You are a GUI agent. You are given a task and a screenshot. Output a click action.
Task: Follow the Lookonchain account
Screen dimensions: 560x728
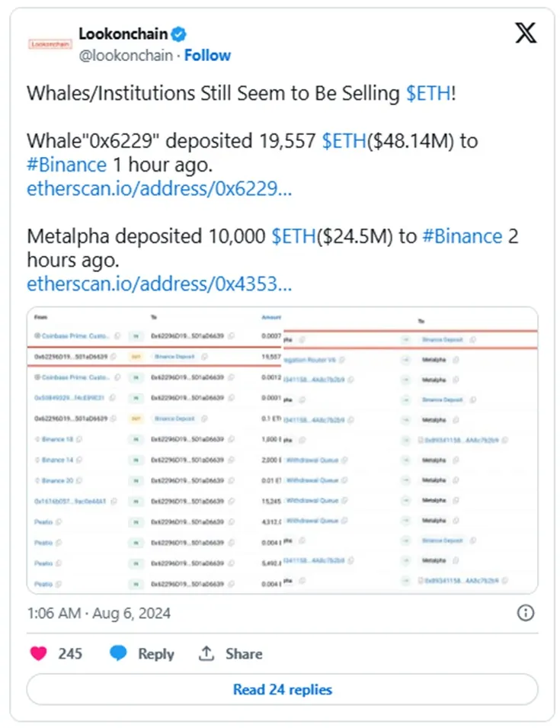(x=207, y=56)
